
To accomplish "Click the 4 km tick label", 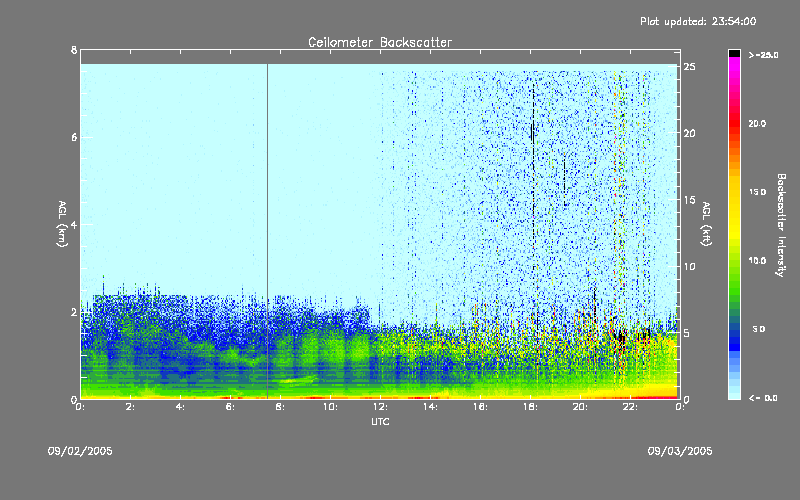I will 74,224.
